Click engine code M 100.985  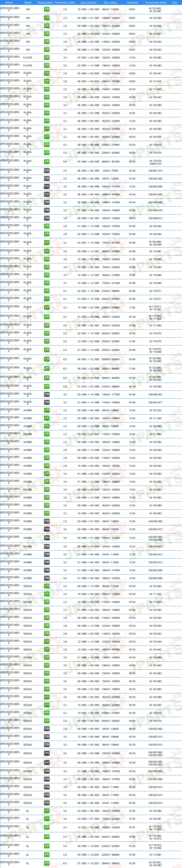click(x=155, y=387)
